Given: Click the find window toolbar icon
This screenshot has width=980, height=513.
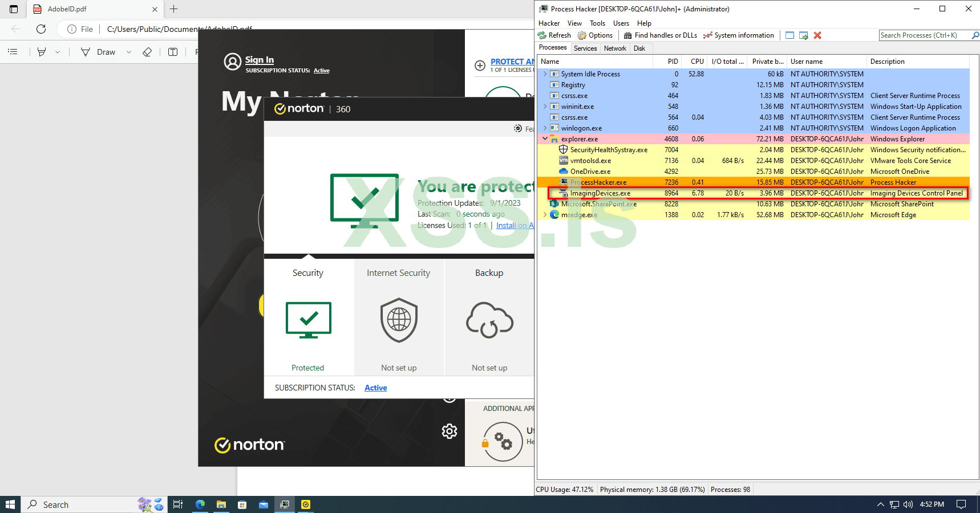Looking at the screenshot, I should click(789, 35).
